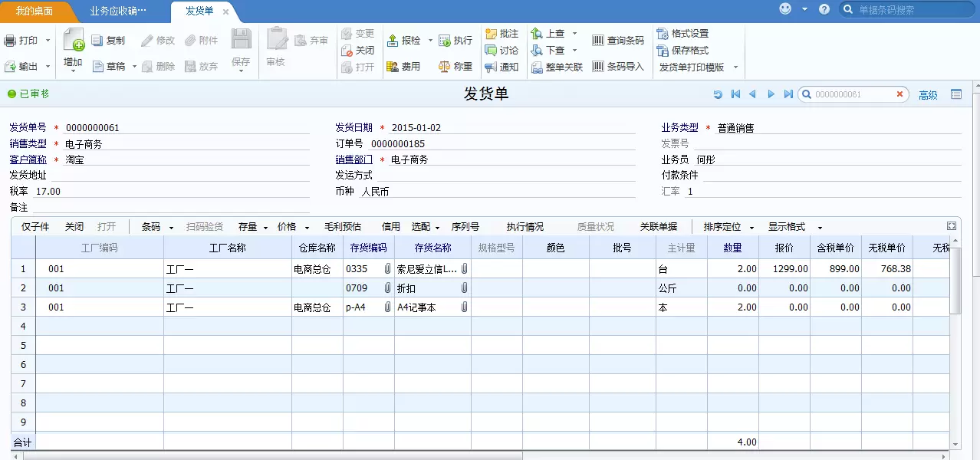The height and width of the screenshot is (460, 980).
Task: Open the 选配 menu
Action: pyautogui.click(x=426, y=227)
